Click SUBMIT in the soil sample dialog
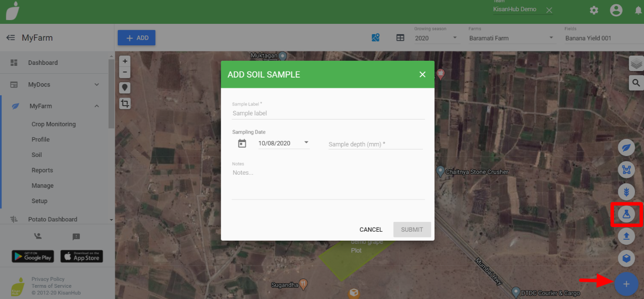 point(412,229)
